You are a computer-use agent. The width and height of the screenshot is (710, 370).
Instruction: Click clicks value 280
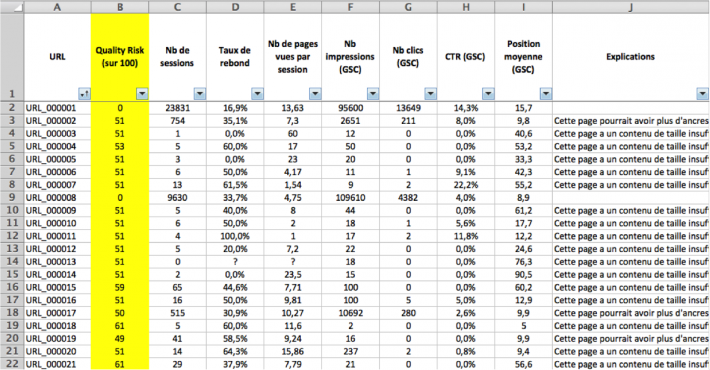point(408,313)
